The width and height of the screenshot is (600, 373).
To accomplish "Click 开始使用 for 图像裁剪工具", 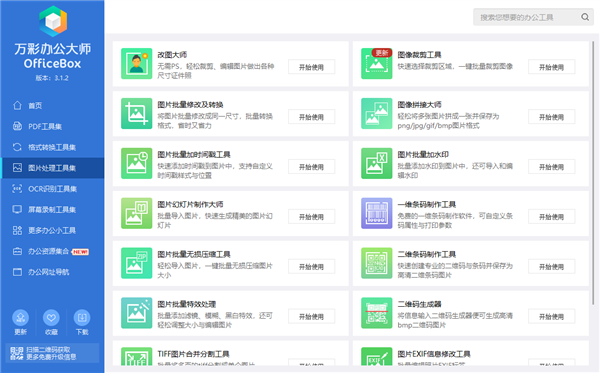I will (551, 67).
